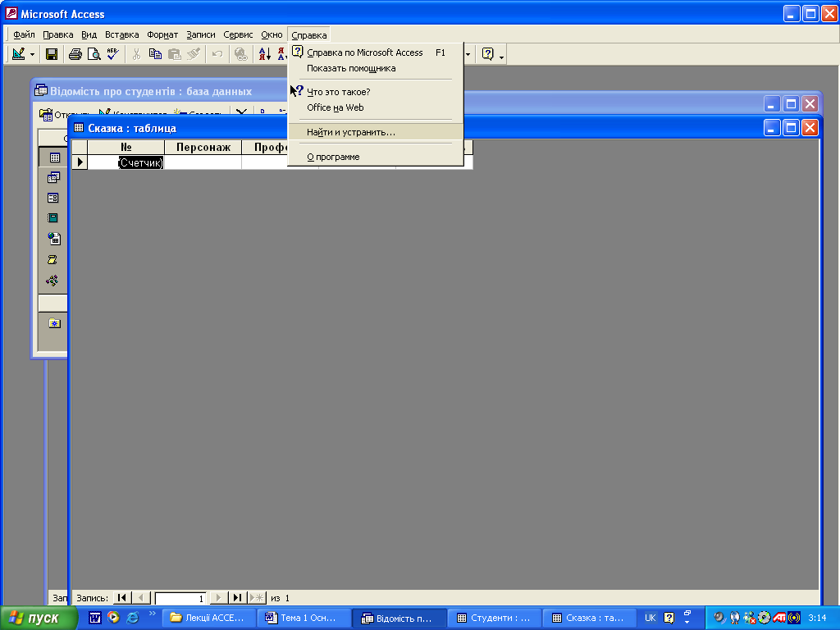Select Macros object icon in database window
Image resolution: width=840 pixels, height=630 pixels.
tap(52, 259)
